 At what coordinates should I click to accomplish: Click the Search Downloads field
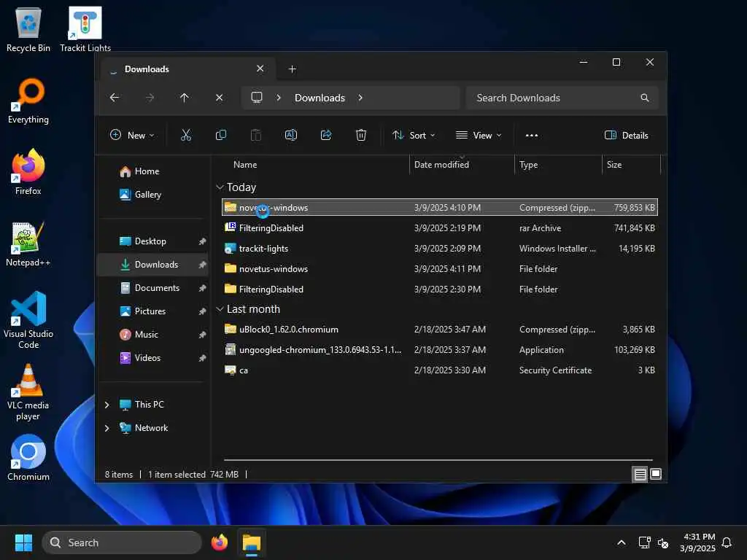pos(562,98)
